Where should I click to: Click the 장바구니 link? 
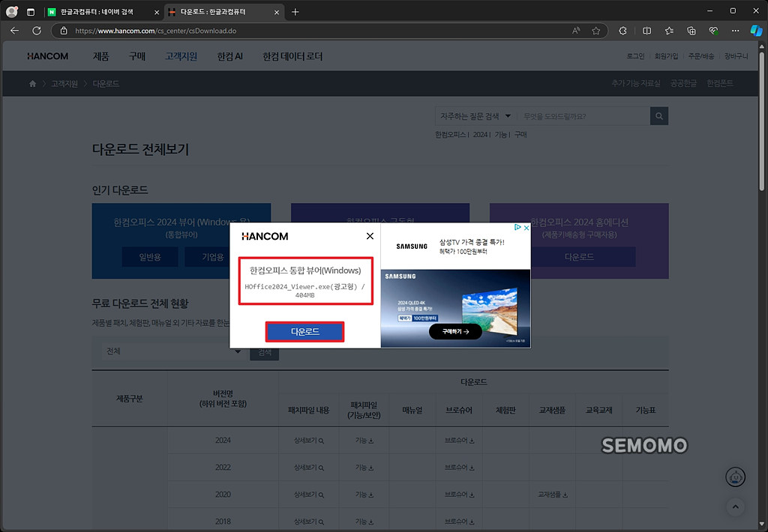click(736, 56)
